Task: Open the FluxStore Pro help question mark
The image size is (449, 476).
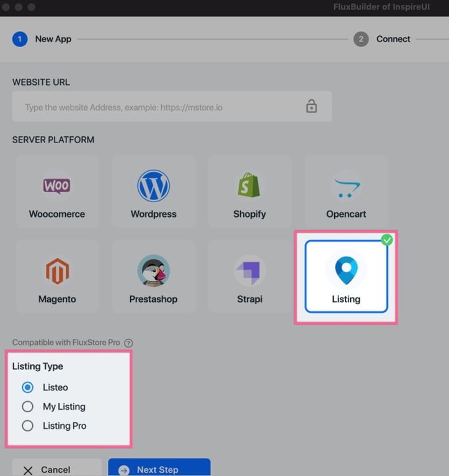Action: [x=128, y=343]
